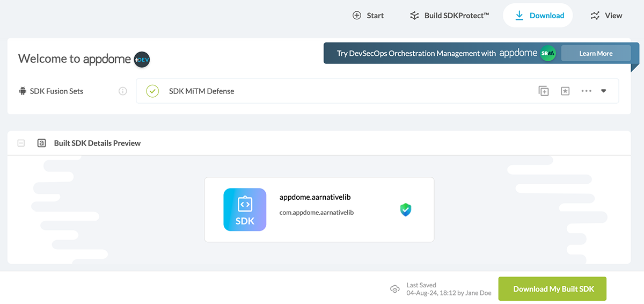Click Learn More on the DevSecOps banner
Image resolution: width=644 pixels, height=304 pixels.
pyautogui.click(x=596, y=54)
